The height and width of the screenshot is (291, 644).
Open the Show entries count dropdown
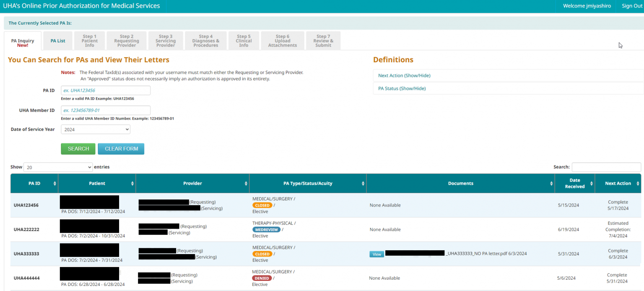58,167
